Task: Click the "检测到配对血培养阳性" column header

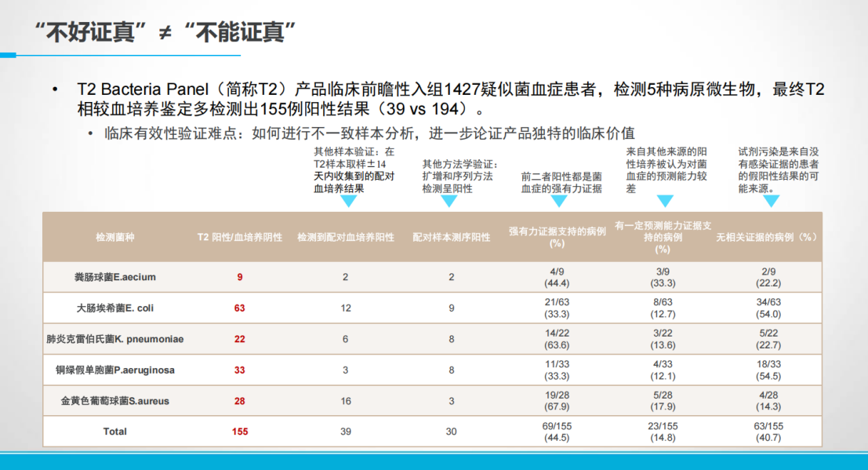Action: pos(346,237)
